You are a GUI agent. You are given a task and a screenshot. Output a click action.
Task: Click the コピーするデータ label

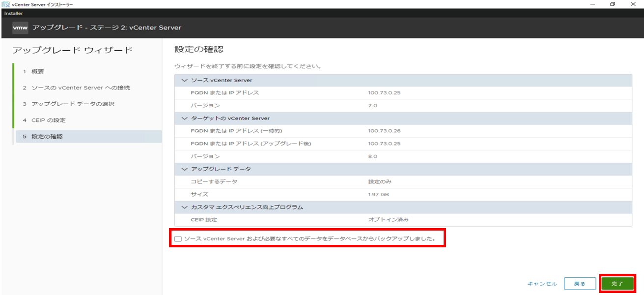point(214,182)
